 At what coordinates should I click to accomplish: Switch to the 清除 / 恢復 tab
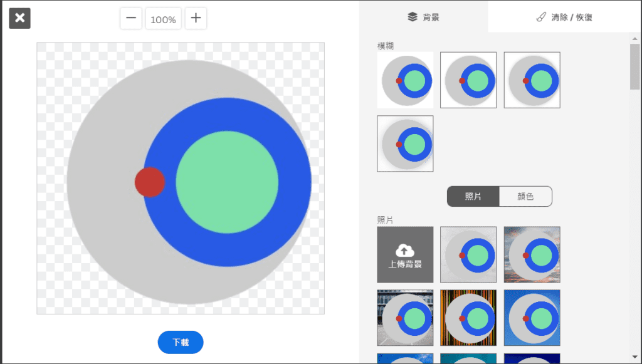pyautogui.click(x=564, y=17)
